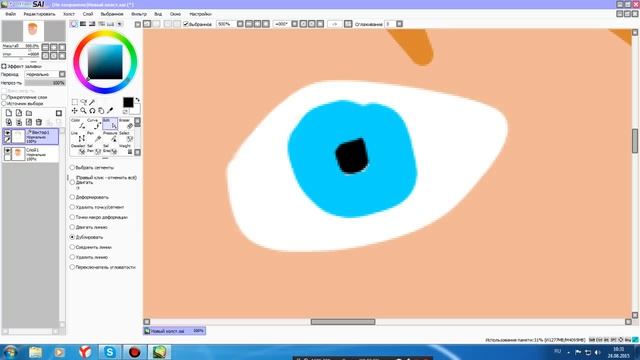Adjust the layer opacity 100% slider
The image size is (640, 360).
[x=45, y=83]
